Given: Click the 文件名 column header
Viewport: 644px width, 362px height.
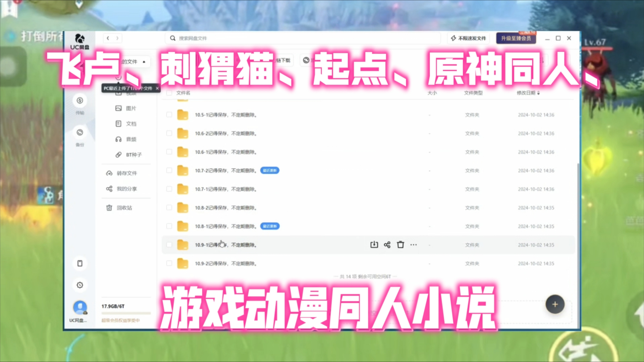Looking at the screenshot, I should pos(183,93).
